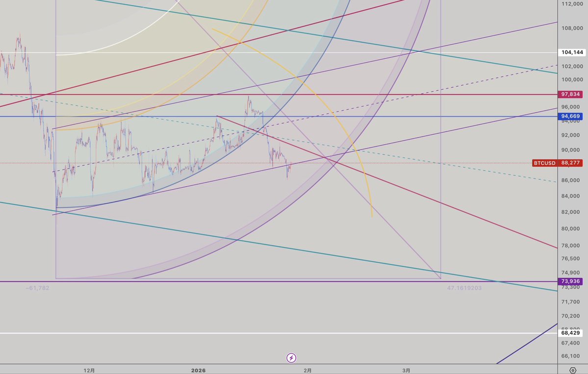This screenshot has height=374, width=588.
Task: Click the 100,000 price axis tick
Action: [572, 79]
